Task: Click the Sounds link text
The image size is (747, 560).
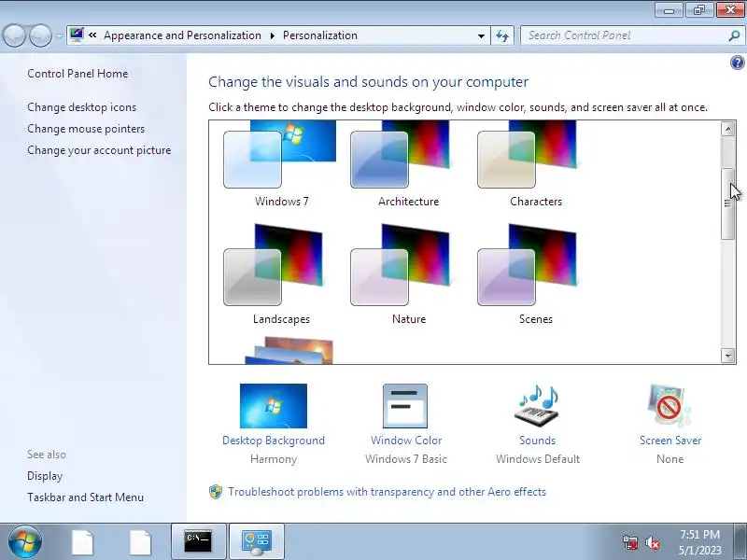Action: tap(538, 441)
